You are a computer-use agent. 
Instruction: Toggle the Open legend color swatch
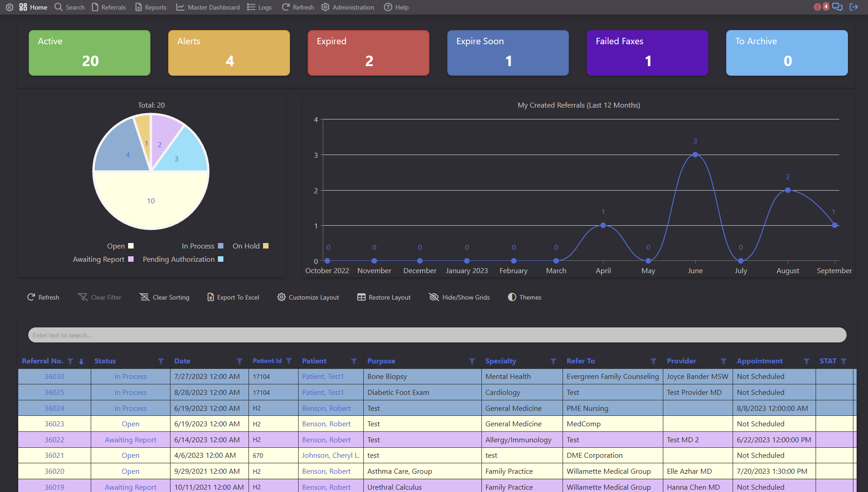pos(131,246)
